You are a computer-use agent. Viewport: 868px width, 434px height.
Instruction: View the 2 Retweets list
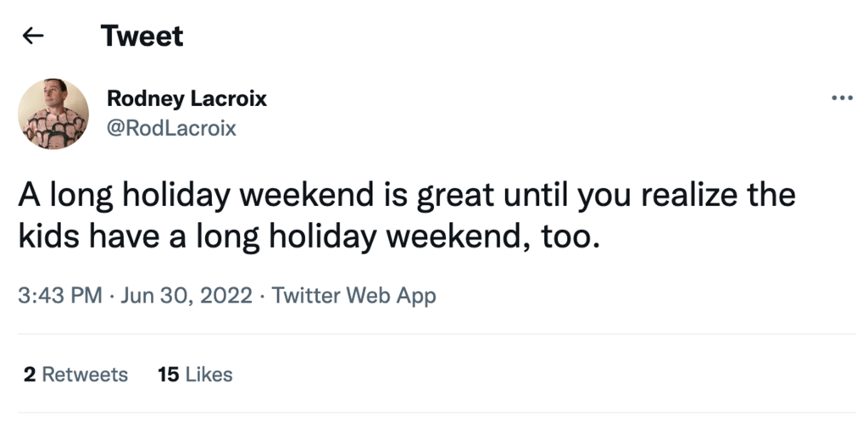(75, 374)
